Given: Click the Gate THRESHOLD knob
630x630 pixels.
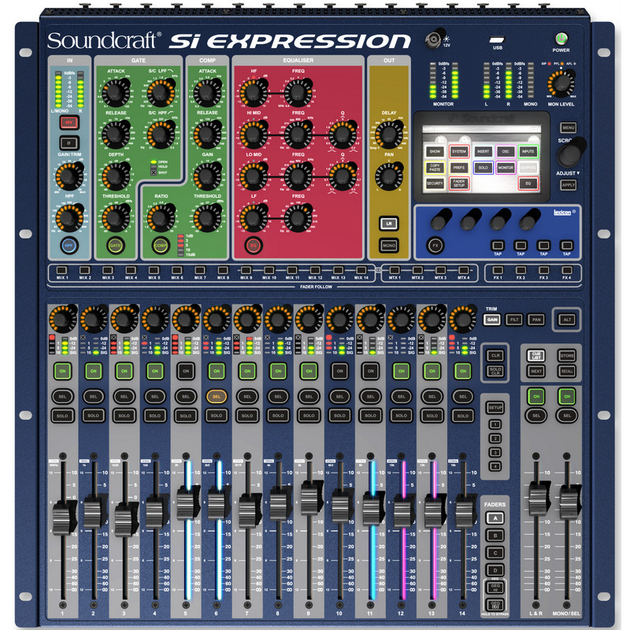Looking at the screenshot, I should pyautogui.click(x=116, y=218).
